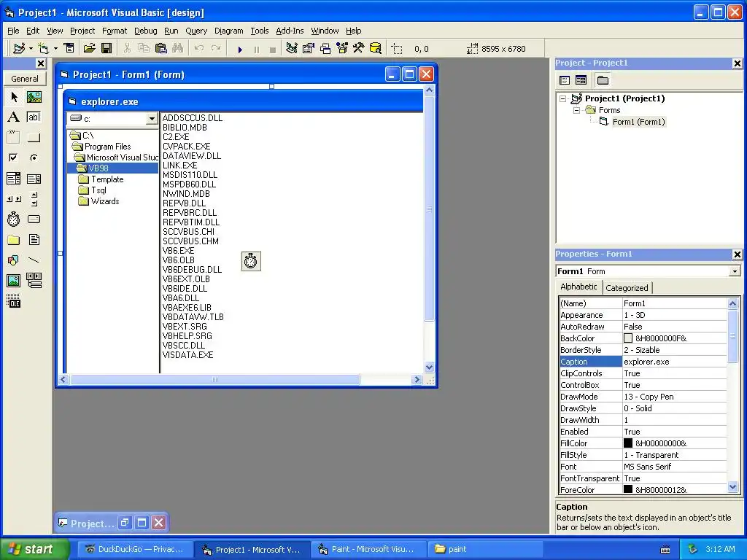Click the form designer horizontal scrollbar thumb
The width and height of the screenshot is (747, 560).
pyautogui.click(x=215, y=379)
